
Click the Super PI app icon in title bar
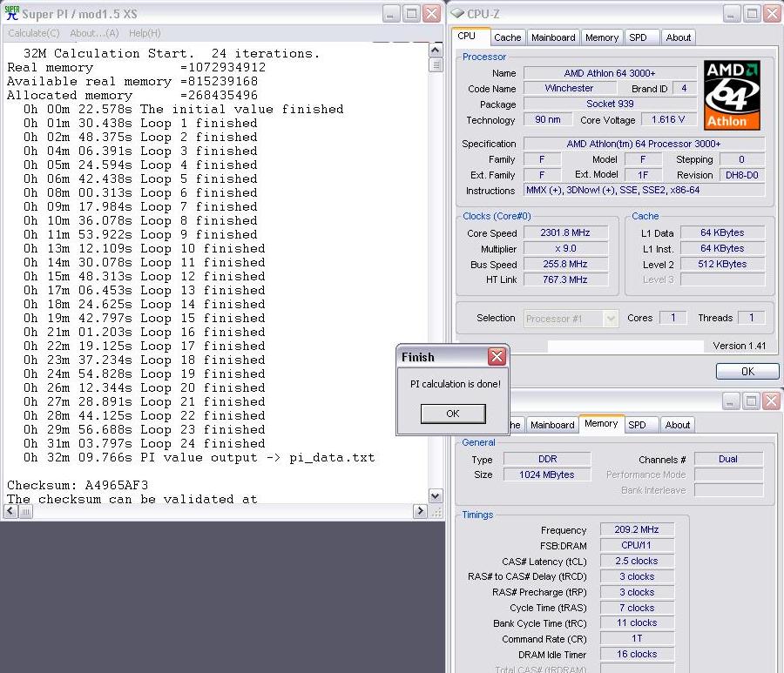(x=11, y=13)
